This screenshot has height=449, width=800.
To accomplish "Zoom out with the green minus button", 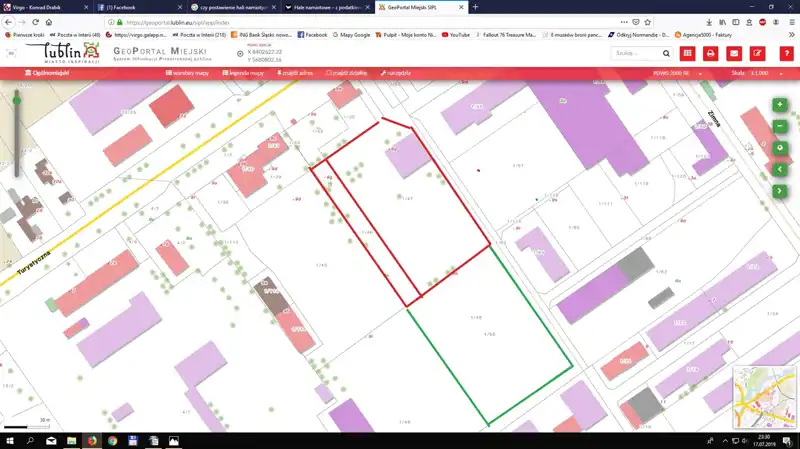I will pos(780,127).
